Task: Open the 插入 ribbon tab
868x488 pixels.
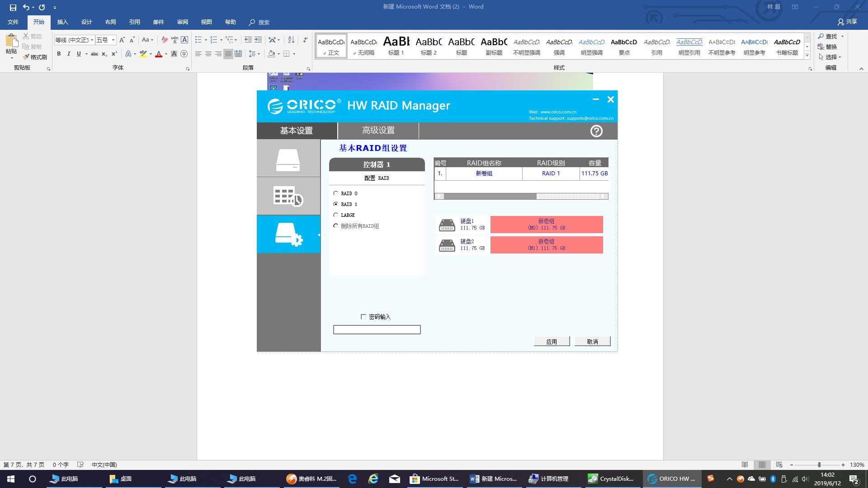Action: click(x=62, y=22)
